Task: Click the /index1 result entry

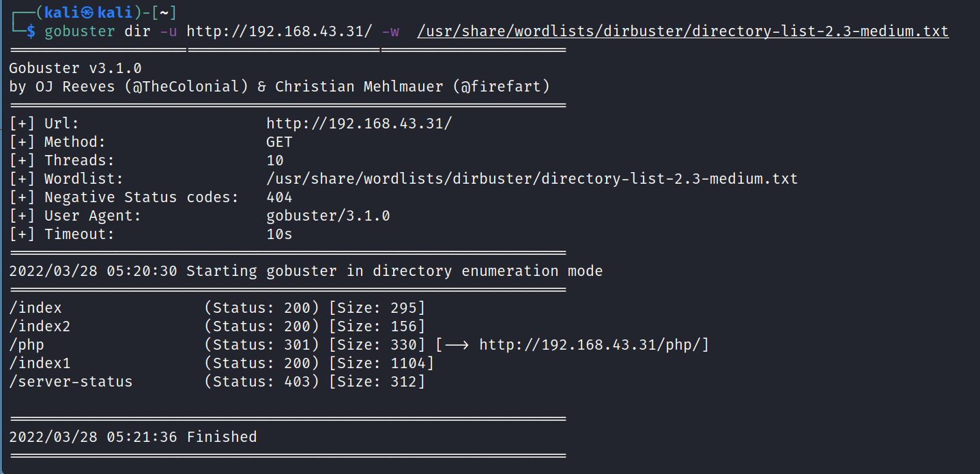Action: [x=40, y=363]
